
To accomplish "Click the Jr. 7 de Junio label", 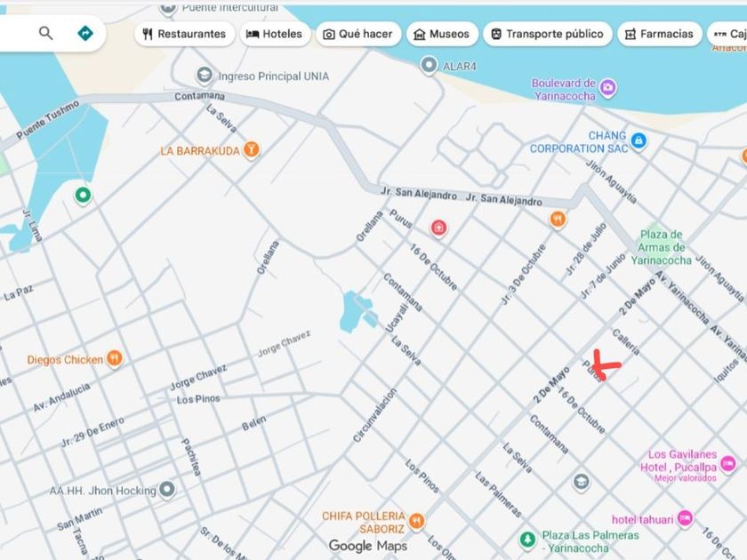I will pyautogui.click(x=603, y=276).
